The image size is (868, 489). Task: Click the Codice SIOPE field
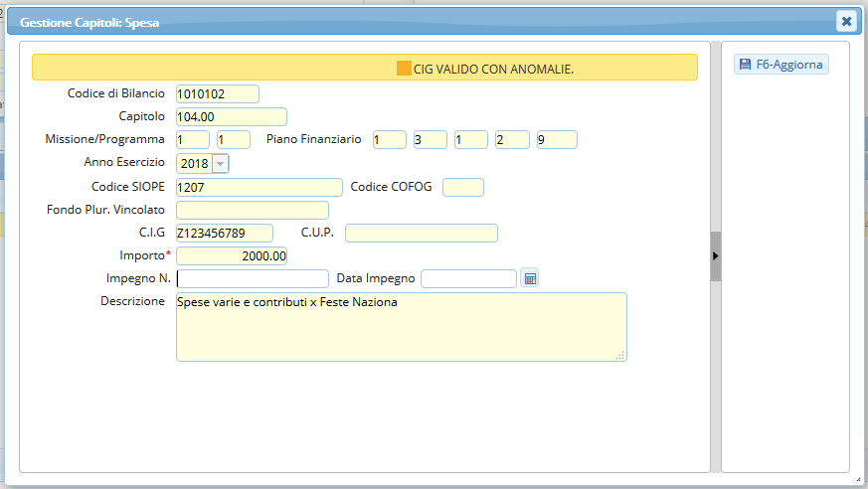[259, 187]
